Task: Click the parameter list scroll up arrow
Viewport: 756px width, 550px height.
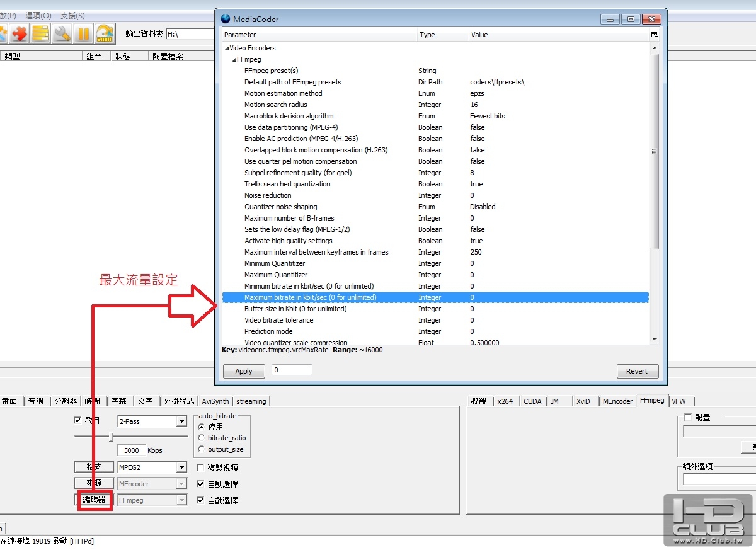Action: [654, 48]
